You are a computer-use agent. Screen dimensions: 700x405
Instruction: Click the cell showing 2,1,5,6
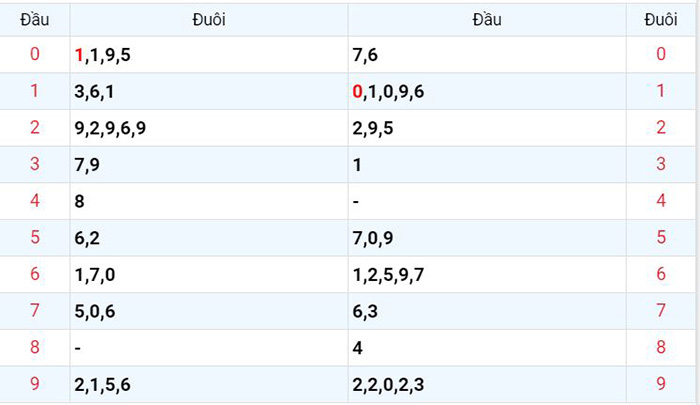click(x=209, y=384)
